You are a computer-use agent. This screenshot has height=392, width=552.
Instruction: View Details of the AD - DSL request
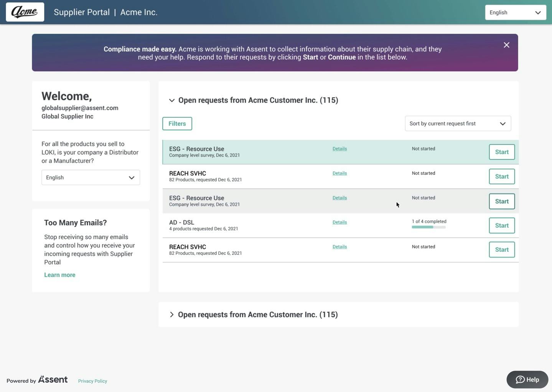pyautogui.click(x=339, y=221)
